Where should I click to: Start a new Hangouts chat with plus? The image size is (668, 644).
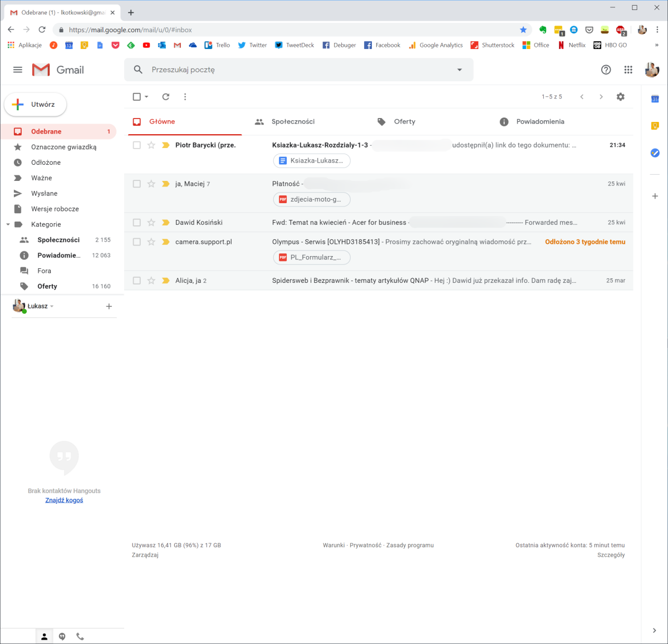coord(109,306)
